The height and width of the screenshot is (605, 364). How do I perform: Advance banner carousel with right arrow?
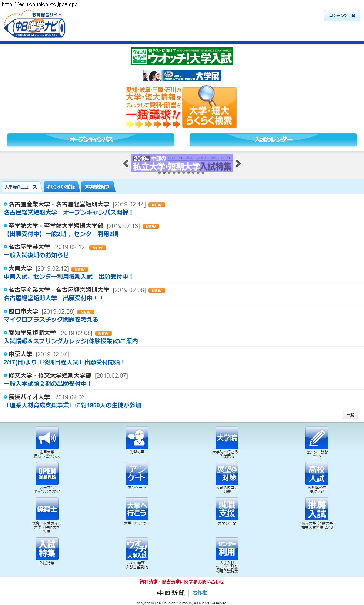point(238,163)
